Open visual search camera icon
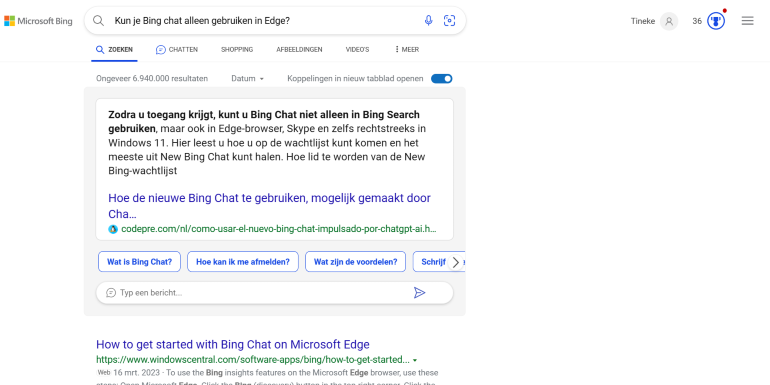The height and width of the screenshot is (385, 770). coord(449,21)
